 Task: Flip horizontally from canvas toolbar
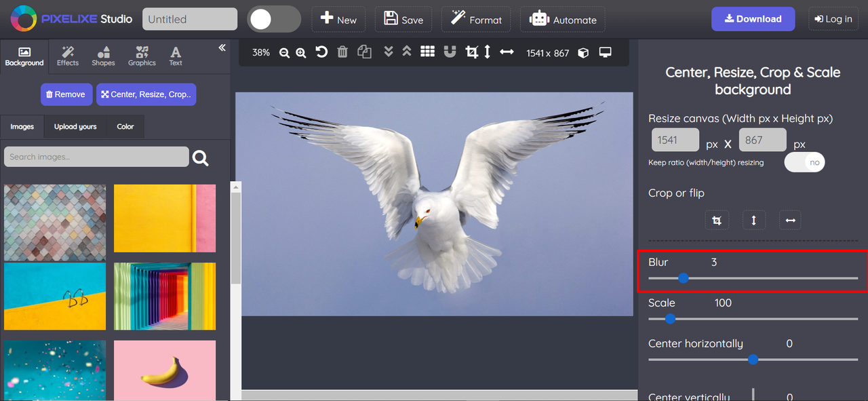point(507,52)
